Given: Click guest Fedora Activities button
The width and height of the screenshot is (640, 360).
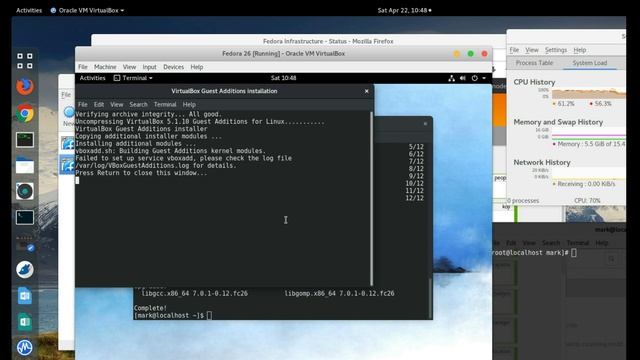Looking at the screenshot, I should pos(92,78).
